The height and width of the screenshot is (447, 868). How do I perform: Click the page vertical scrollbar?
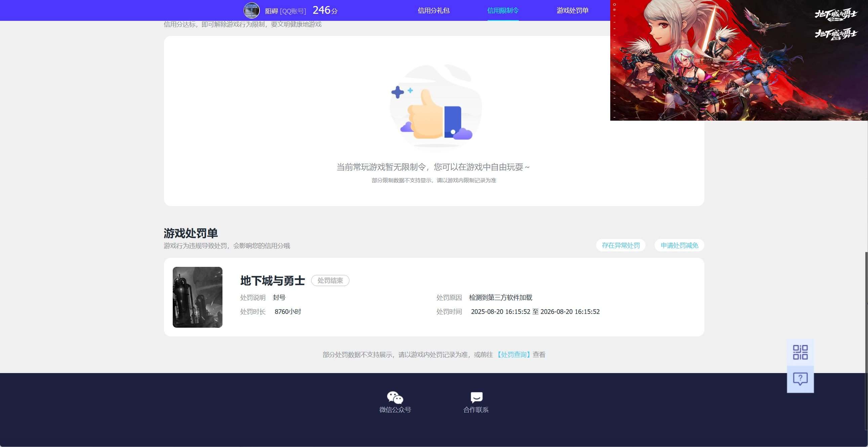(866, 340)
